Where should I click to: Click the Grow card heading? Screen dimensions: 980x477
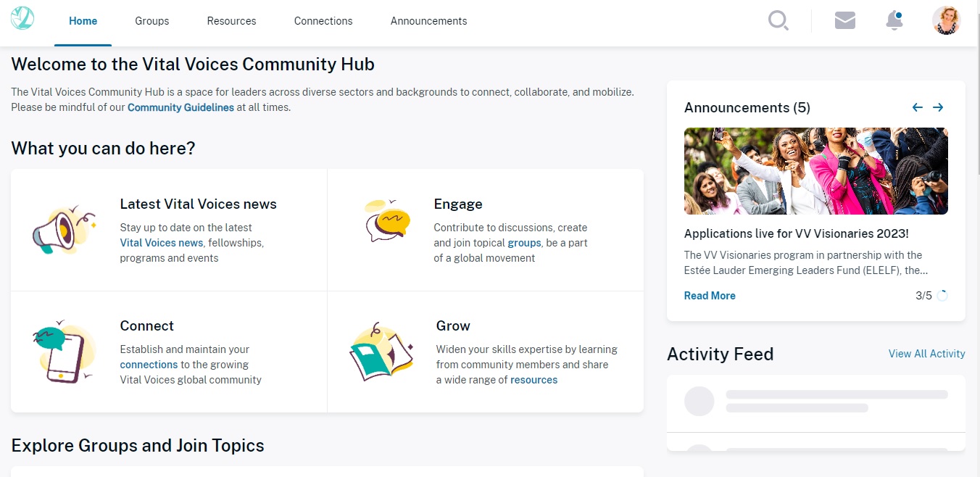453,326
